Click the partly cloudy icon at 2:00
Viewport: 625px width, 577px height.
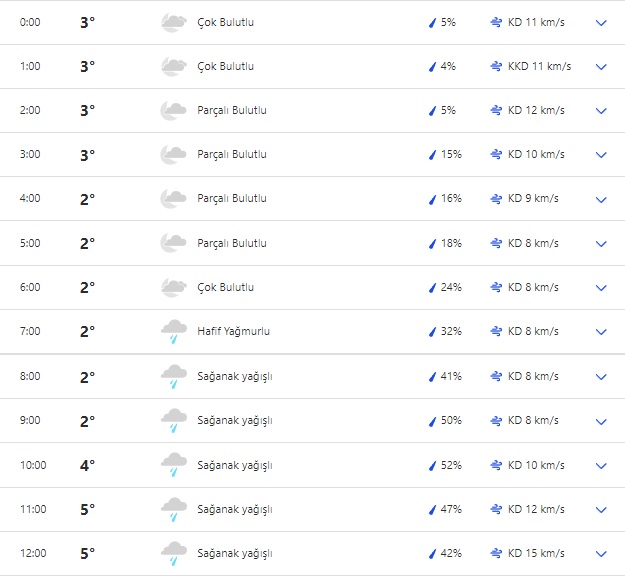click(x=174, y=110)
